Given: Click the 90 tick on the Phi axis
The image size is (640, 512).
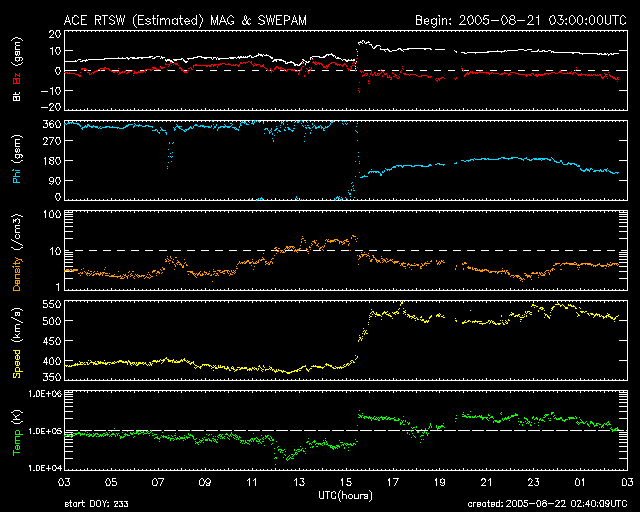Looking at the screenshot, I should click(x=55, y=180).
